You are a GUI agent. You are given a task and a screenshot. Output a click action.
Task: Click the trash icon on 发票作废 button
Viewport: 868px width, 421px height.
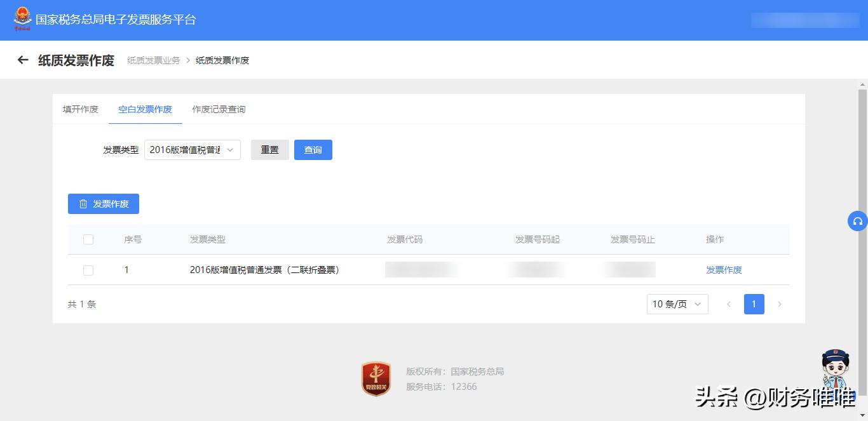pyautogui.click(x=83, y=204)
